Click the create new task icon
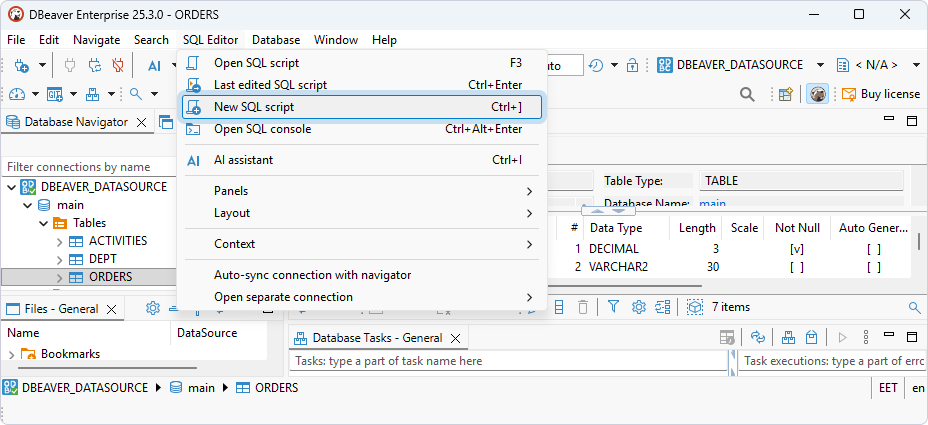The image size is (928, 425). coord(788,337)
